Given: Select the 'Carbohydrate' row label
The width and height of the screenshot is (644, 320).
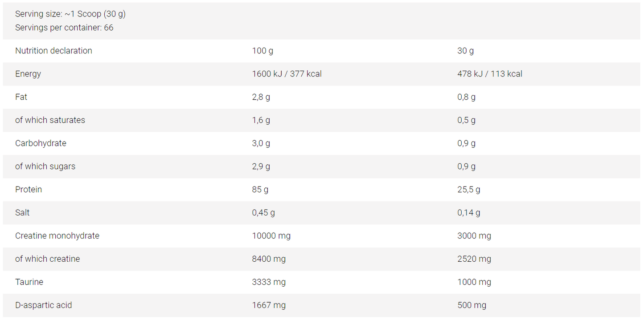Looking at the screenshot, I should tap(41, 143).
